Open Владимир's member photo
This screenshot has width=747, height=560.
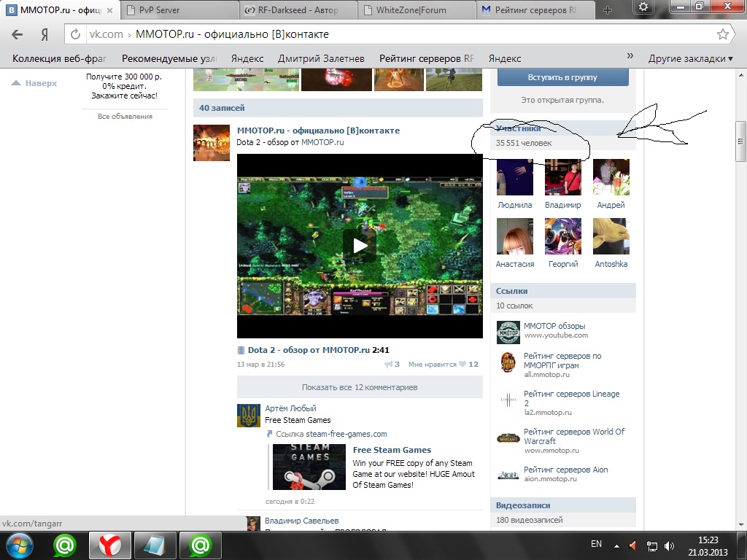click(562, 177)
